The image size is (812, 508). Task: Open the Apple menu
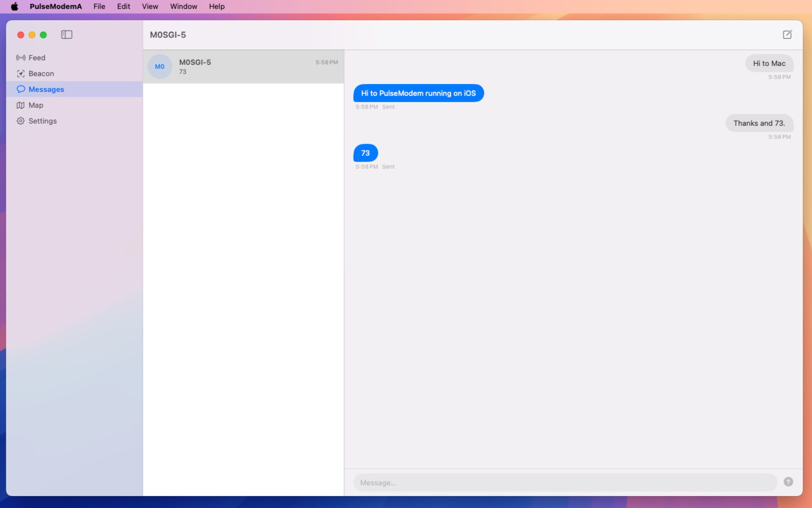tap(15, 6)
